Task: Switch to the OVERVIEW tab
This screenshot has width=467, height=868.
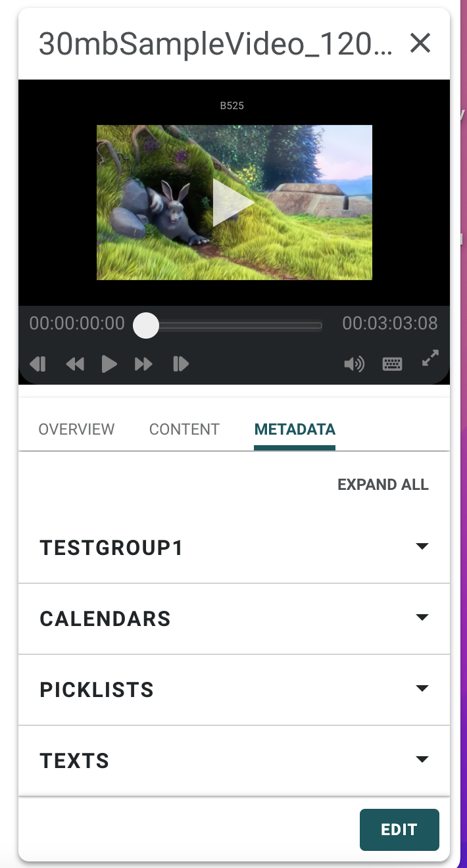Action: click(x=76, y=429)
